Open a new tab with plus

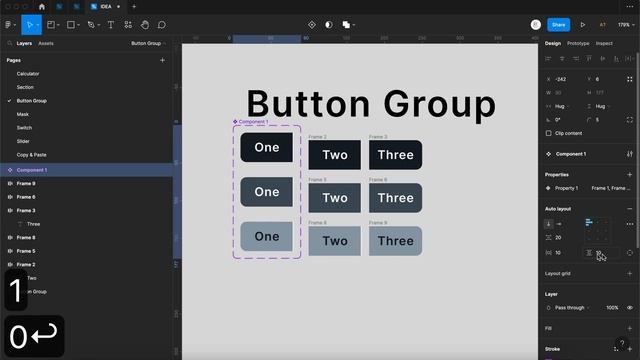[134, 7]
